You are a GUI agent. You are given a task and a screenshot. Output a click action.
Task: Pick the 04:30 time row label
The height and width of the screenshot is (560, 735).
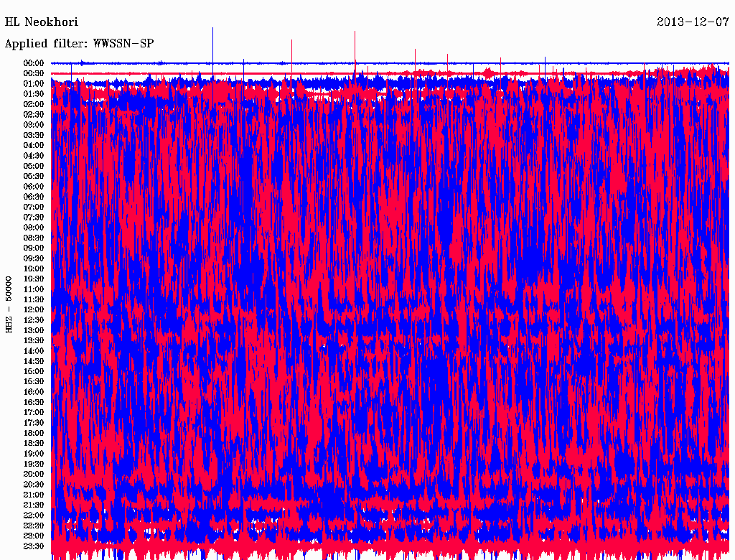tap(34, 156)
